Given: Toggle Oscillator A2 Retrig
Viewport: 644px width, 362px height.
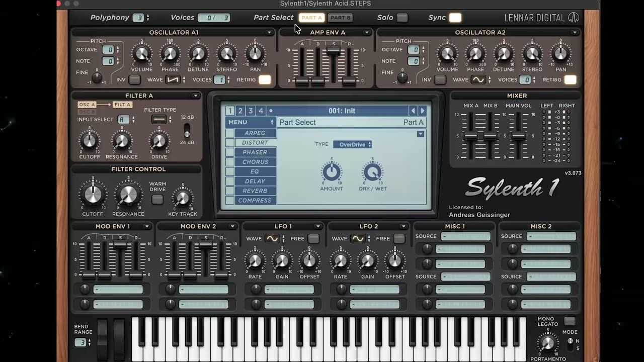Looking at the screenshot, I should (570, 79).
